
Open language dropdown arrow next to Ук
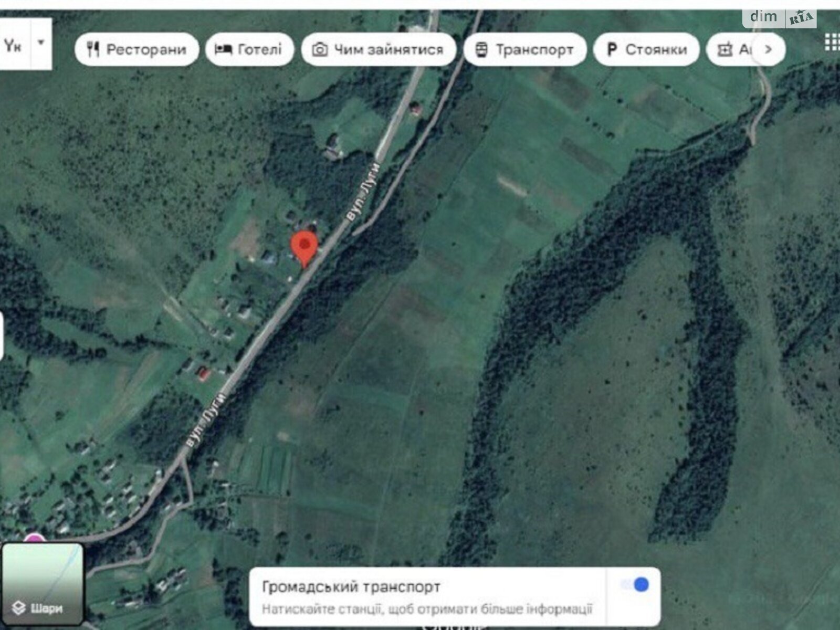[x=41, y=43]
